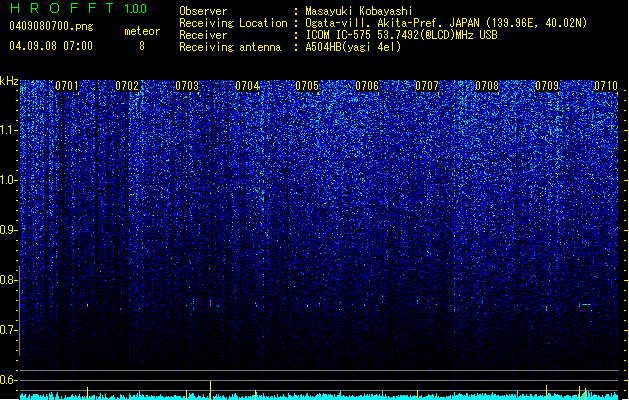Click the 0703 time marker

[187, 86]
